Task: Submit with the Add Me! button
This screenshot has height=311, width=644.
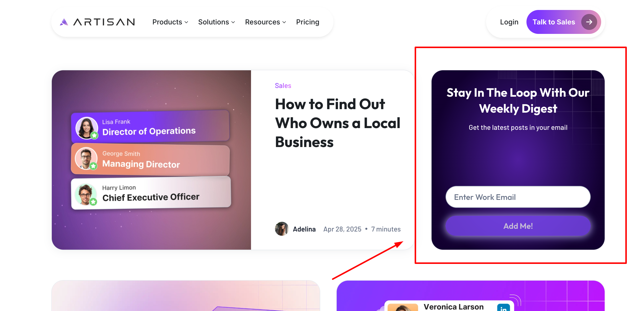Action: 518,226
